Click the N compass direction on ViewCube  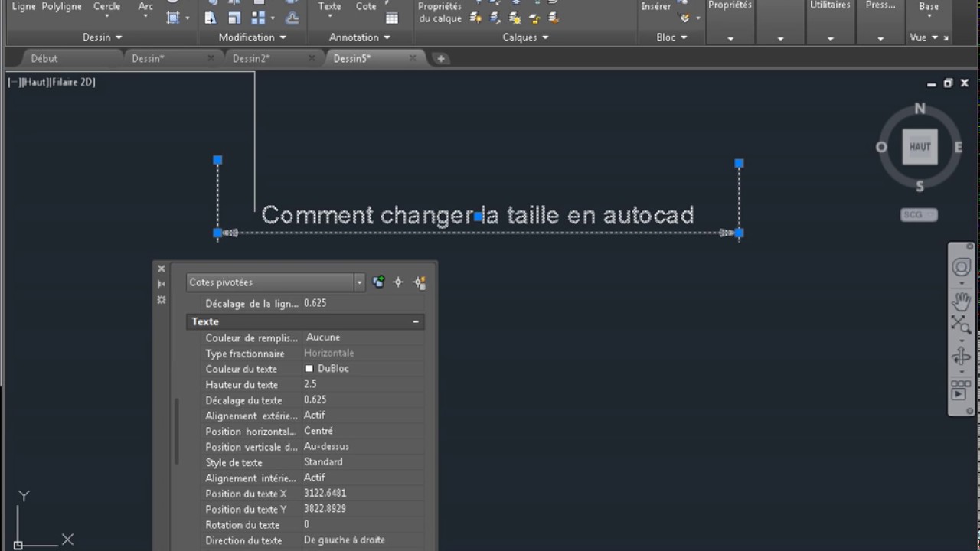[x=920, y=109]
